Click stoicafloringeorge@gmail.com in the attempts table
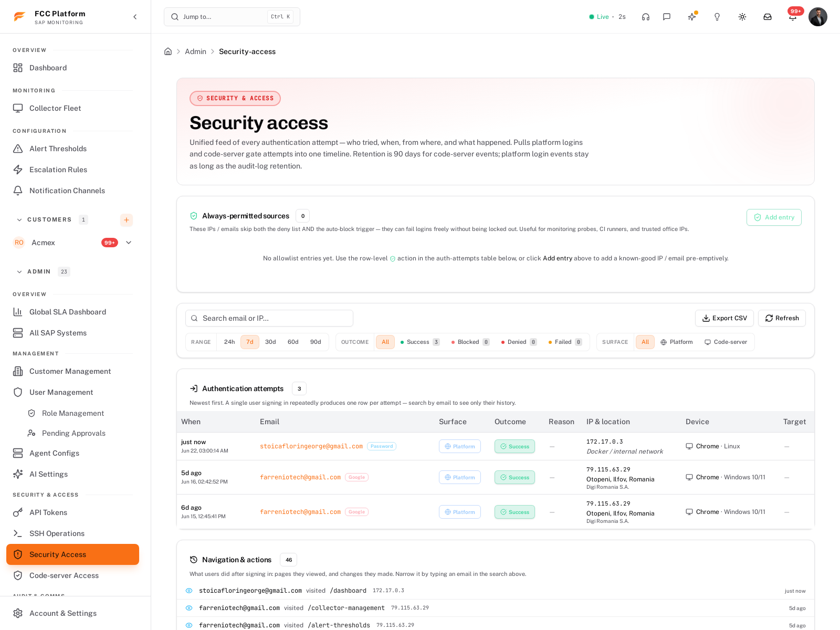Screen dimensions: 840x630 coord(311,446)
